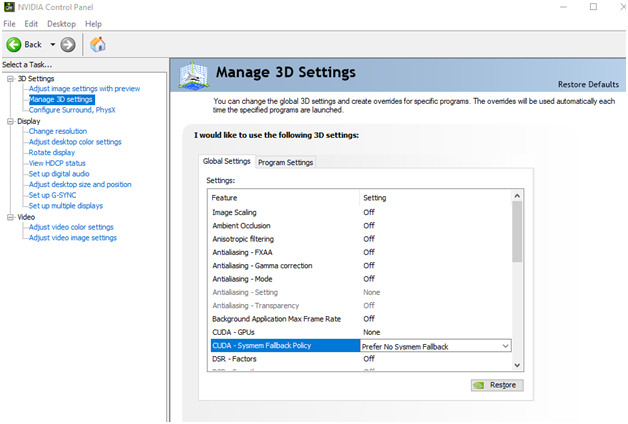Click the green Back arrow icon
Viewport: 628px width, 424px height.
14,44
